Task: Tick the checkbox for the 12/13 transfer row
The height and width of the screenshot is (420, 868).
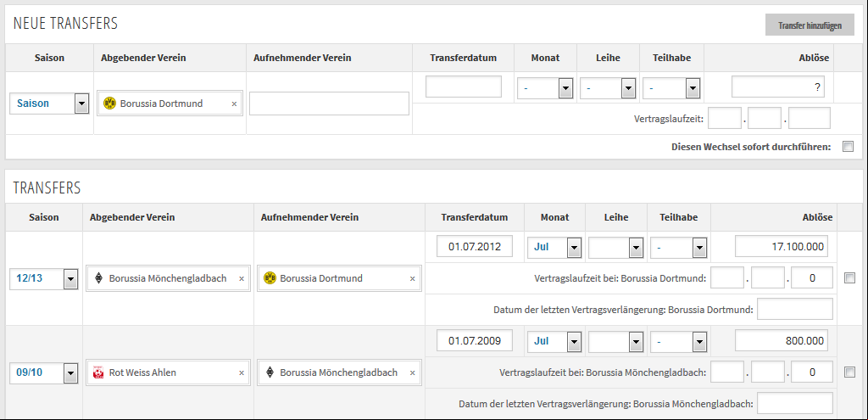Action: (849, 278)
